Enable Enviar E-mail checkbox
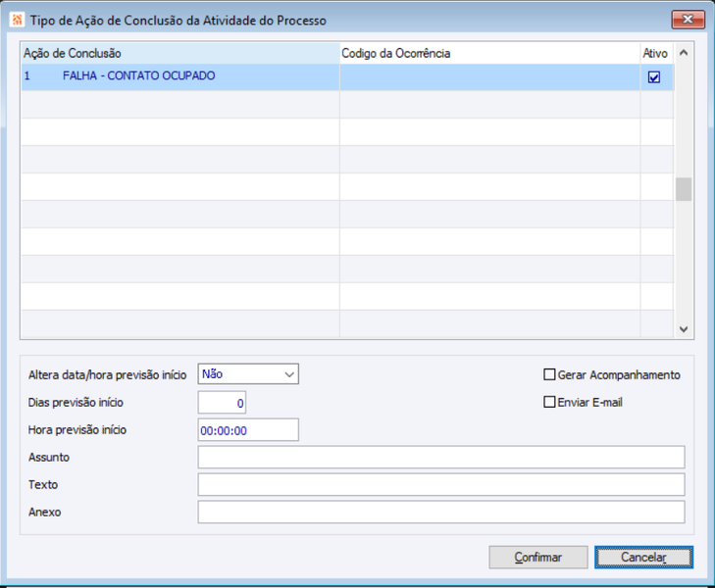715x588 pixels. point(549,402)
